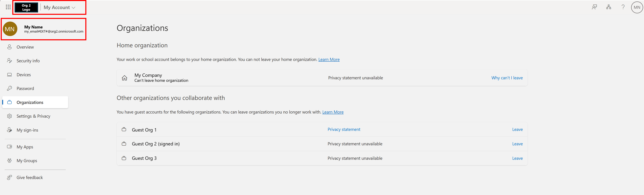
Task: Open the app launcher waffle icon
Action: [8, 7]
